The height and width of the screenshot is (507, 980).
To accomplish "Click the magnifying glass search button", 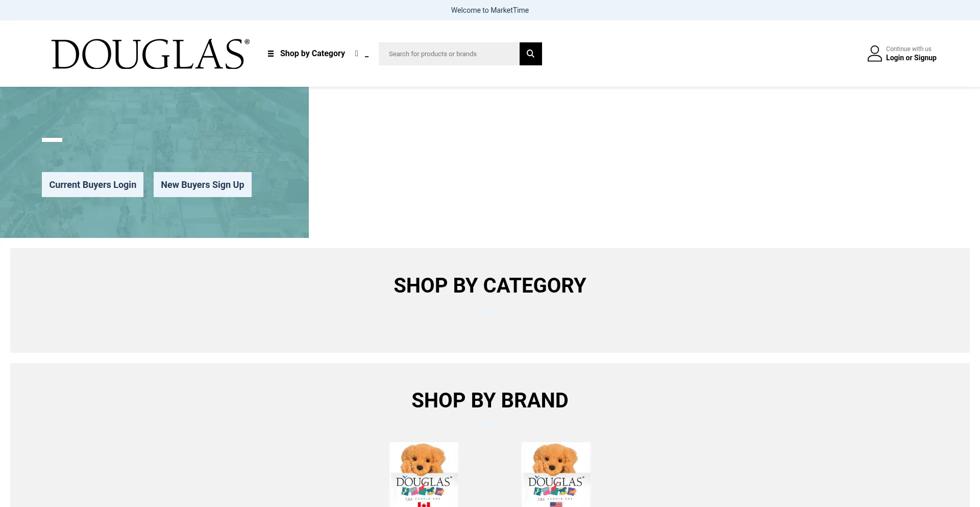I will click(530, 54).
